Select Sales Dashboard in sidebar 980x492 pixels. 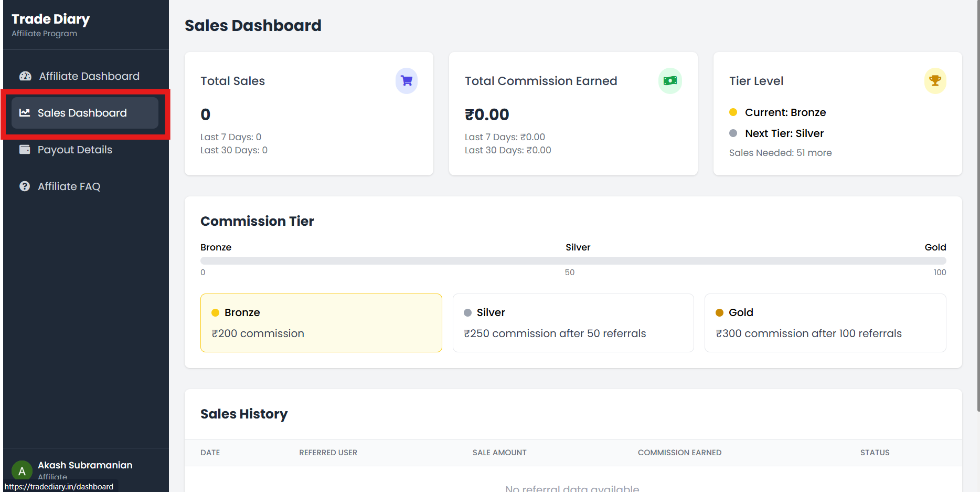tap(85, 113)
